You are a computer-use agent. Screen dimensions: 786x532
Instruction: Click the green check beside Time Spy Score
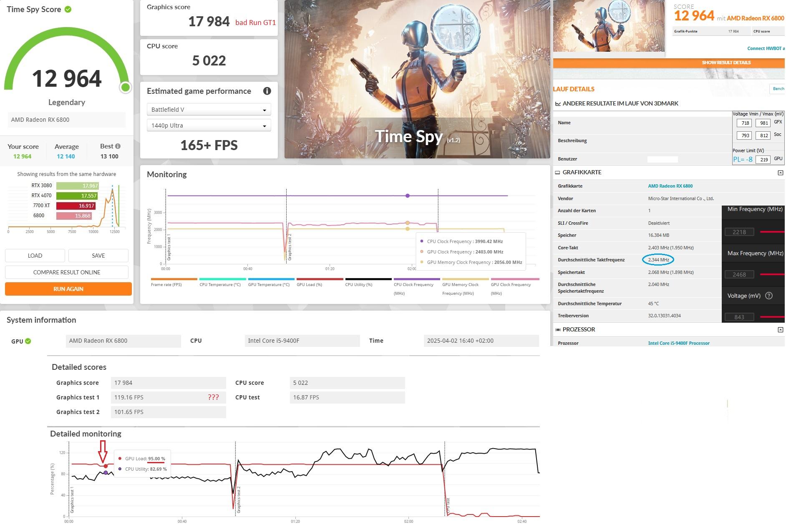click(x=68, y=9)
